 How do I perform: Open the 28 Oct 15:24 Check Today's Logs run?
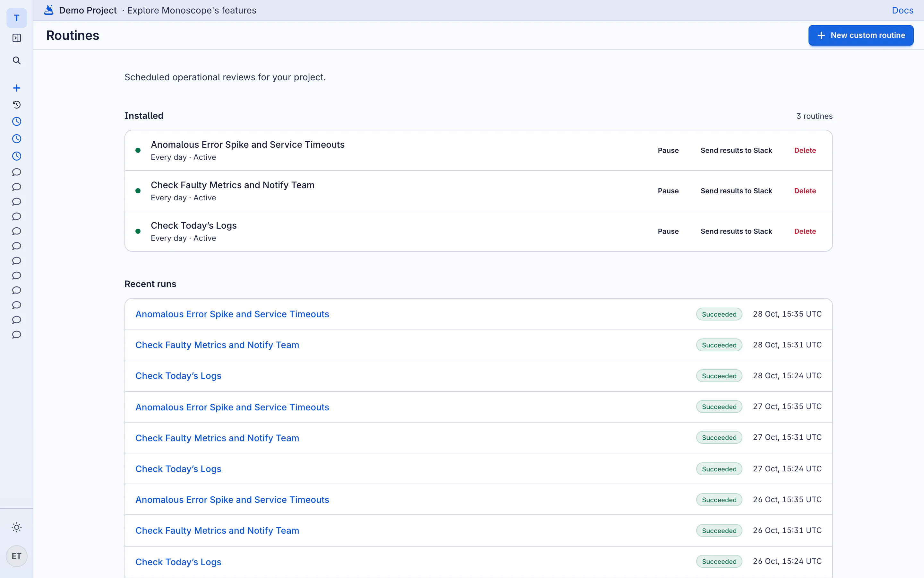coord(178,376)
